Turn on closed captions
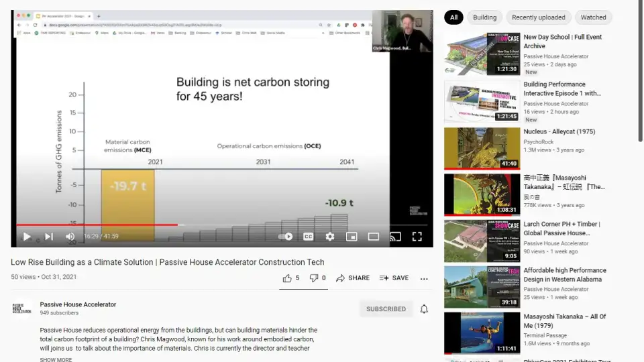Viewport: 644px width, 362px height. (x=309, y=237)
